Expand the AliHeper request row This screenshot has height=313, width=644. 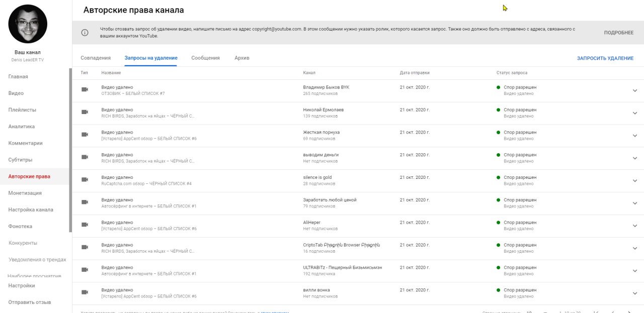pos(635,226)
